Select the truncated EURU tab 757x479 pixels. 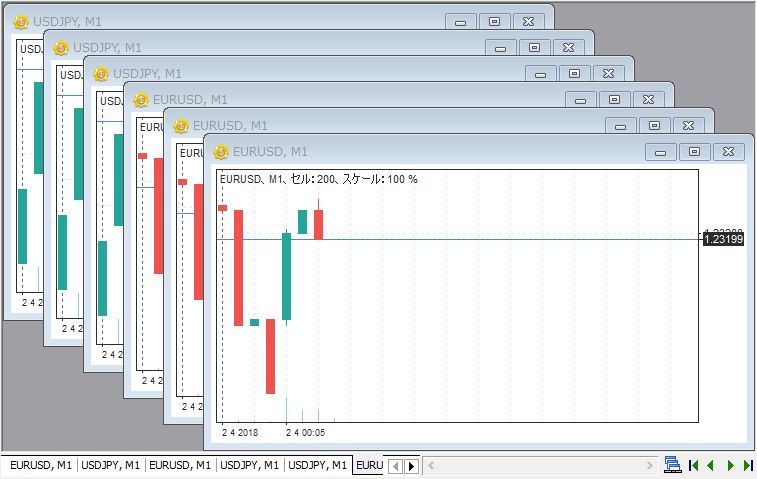click(369, 465)
